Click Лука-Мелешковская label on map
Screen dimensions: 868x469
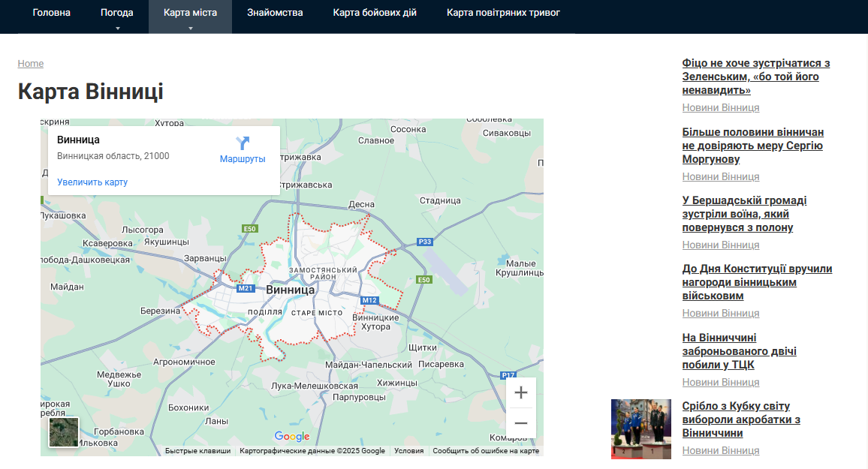pyautogui.click(x=315, y=386)
